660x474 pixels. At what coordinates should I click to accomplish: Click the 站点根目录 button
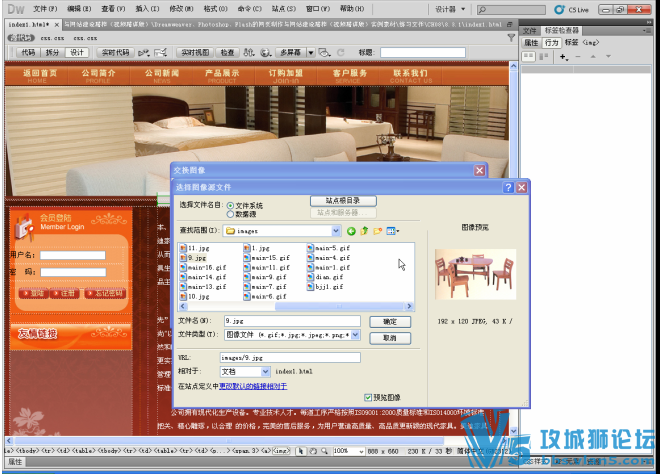coord(343,201)
